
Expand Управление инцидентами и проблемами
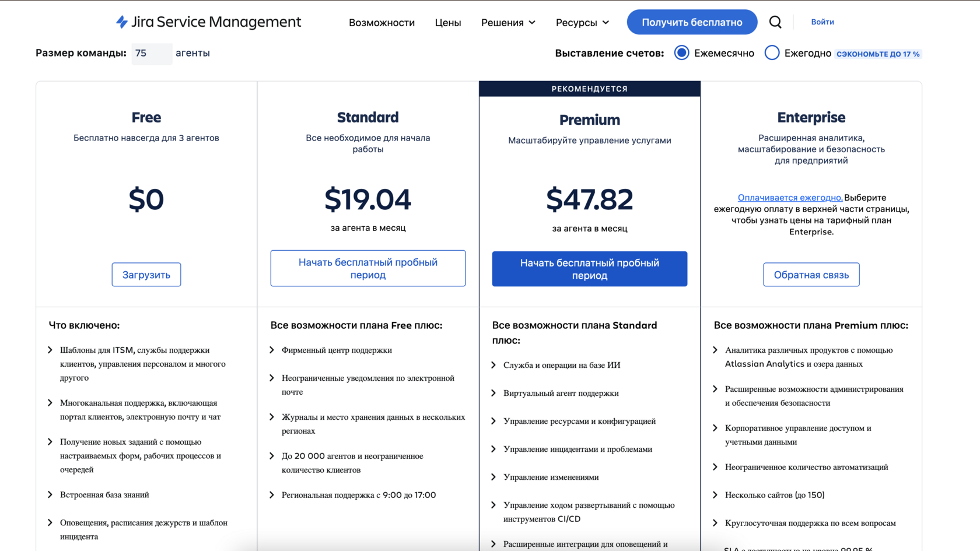[x=572, y=450]
